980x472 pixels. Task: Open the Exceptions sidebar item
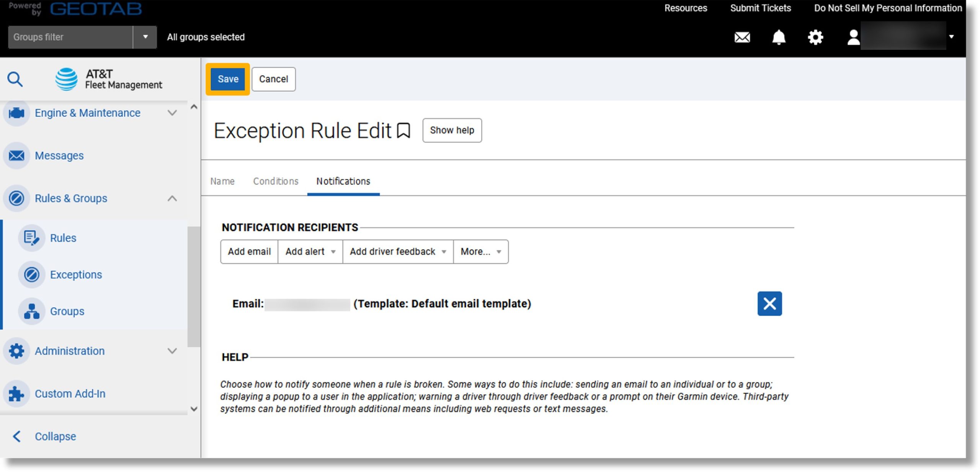click(76, 275)
